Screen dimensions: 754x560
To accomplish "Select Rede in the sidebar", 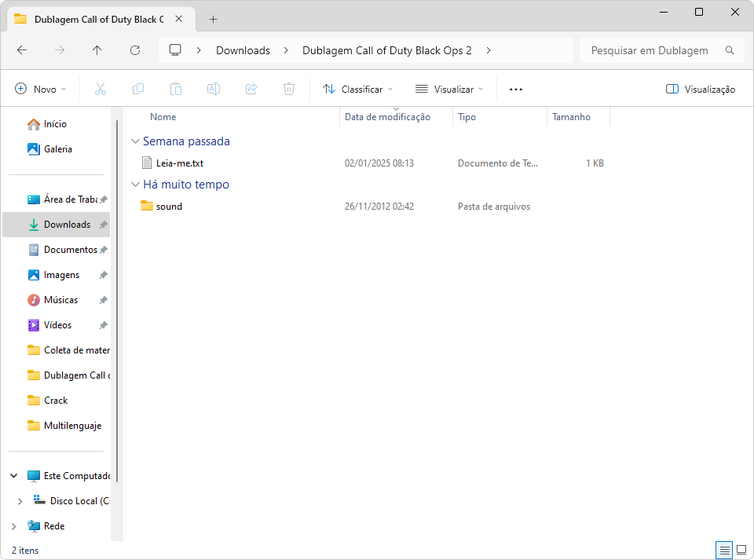I will 46,526.
